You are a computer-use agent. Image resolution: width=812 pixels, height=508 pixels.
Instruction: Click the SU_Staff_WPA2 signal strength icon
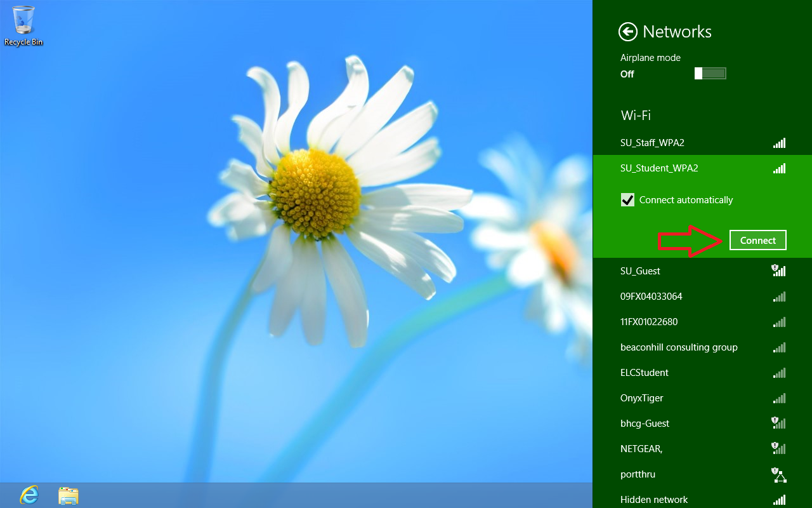coord(779,144)
